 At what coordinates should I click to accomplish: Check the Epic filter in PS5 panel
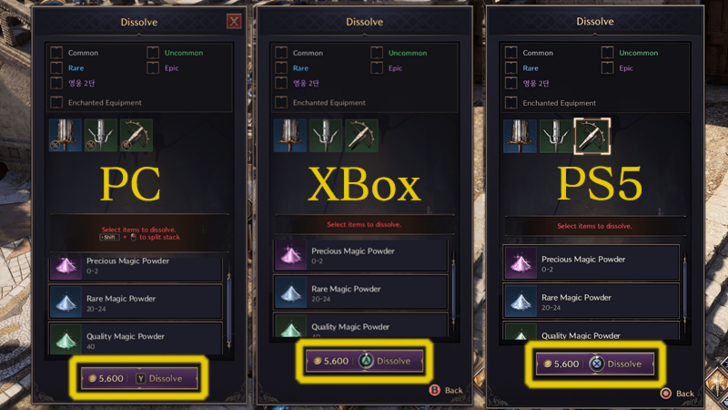pyautogui.click(x=607, y=68)
